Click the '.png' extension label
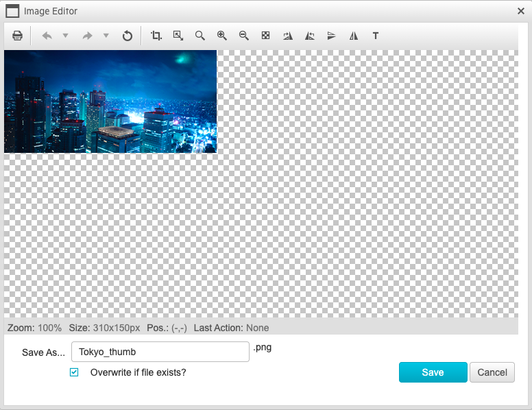This screenshot has height=410, width=532. [x=263, y=348]
